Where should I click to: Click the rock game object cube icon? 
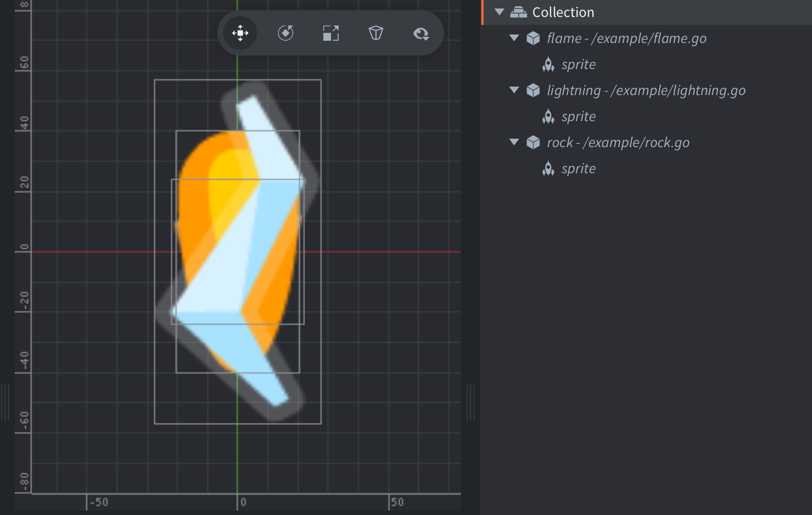(533, 142)
